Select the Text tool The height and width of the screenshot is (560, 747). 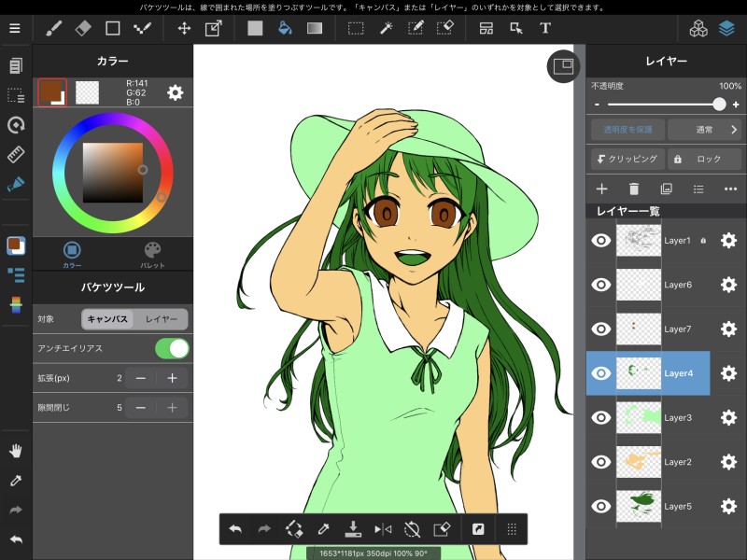click(545, 28)
